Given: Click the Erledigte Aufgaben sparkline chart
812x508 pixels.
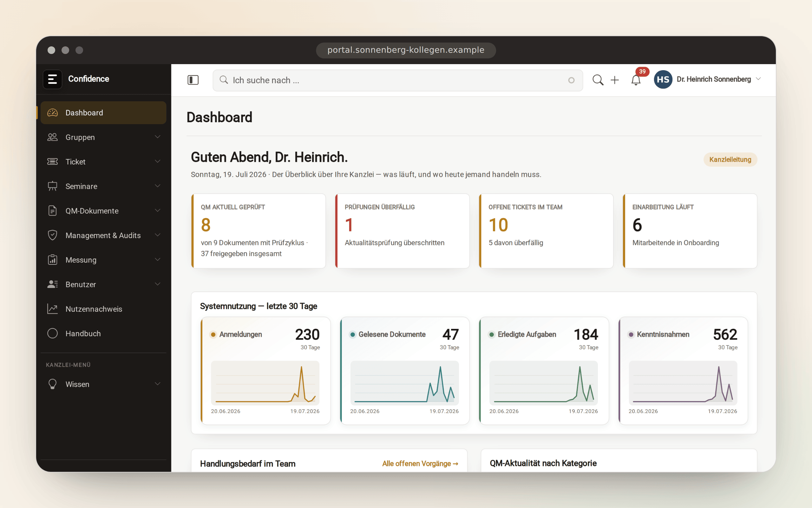Looking at the screenshot, I should (x=544, y=383).
